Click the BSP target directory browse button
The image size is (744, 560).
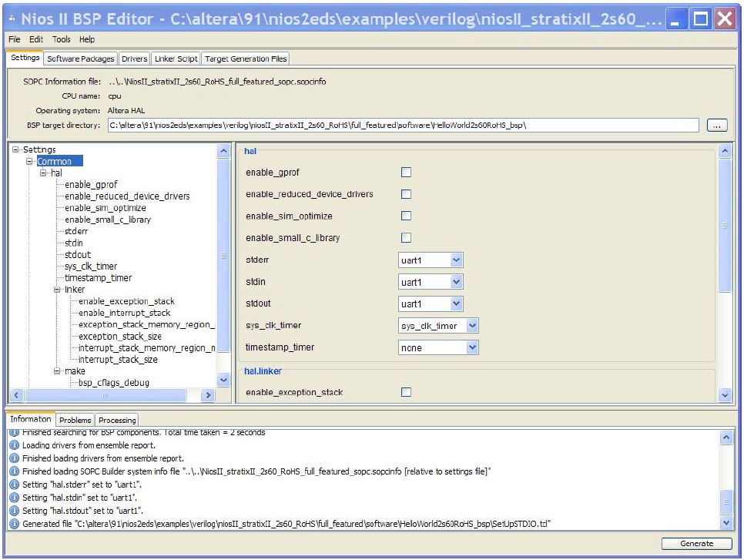coord(717,126)
